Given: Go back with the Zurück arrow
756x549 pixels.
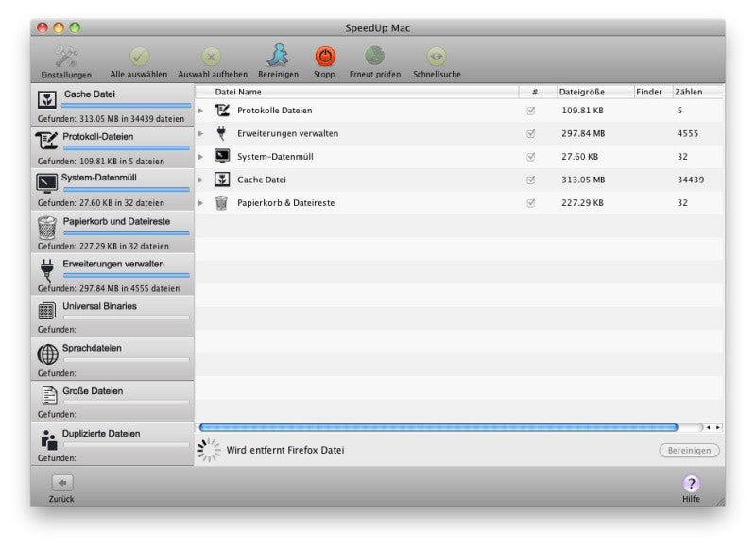Looking at the screenshot, I should click(x=62, y=483).
